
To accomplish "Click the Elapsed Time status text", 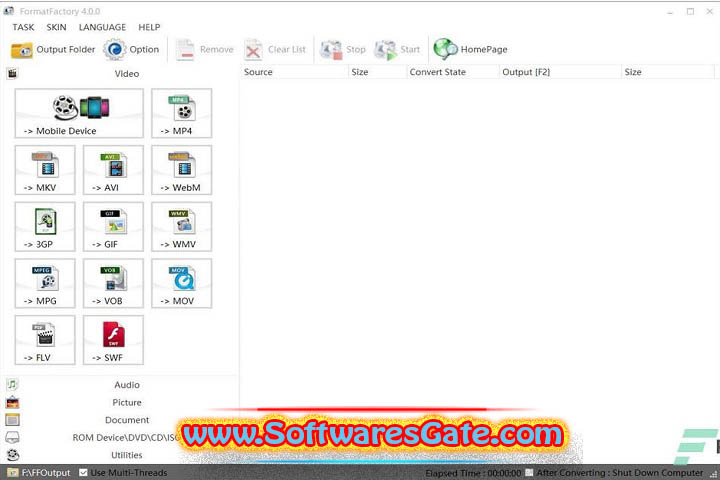I will click(473, 473).
